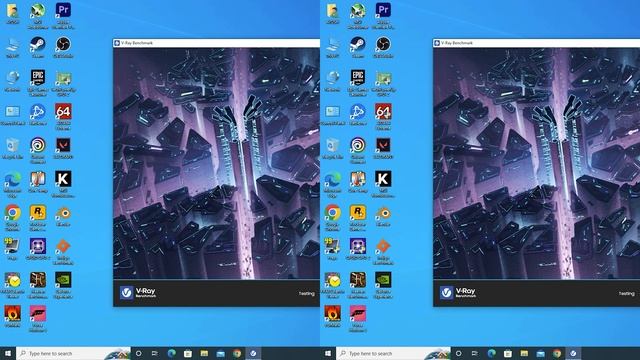
Task: Click the right V-Ray Benchmark title bar
Action: pos(536,43)
